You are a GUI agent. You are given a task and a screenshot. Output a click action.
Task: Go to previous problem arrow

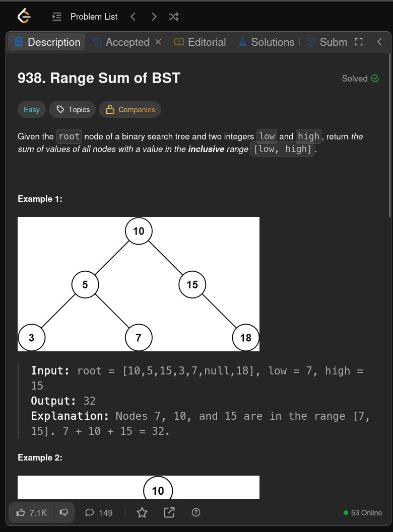[x=133, y=17]
